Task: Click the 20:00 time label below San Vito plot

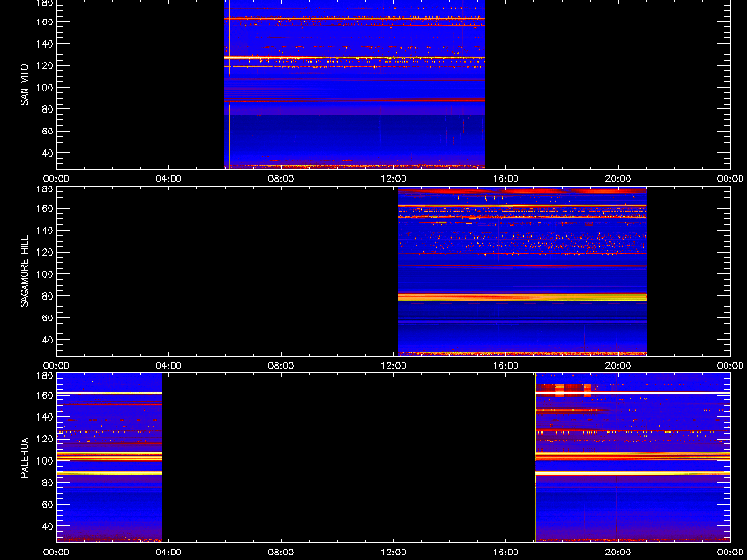Action: 618,179
